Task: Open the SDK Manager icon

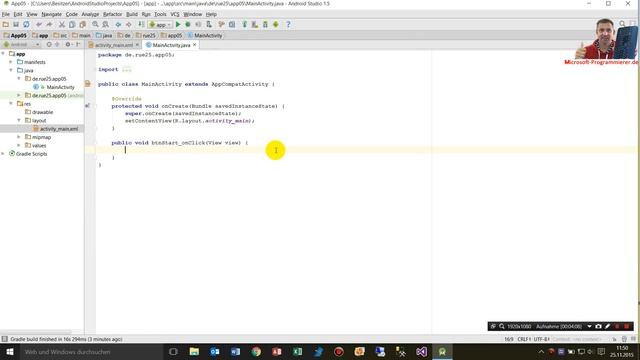Action: pyautogui.click(x=265, y=24)
